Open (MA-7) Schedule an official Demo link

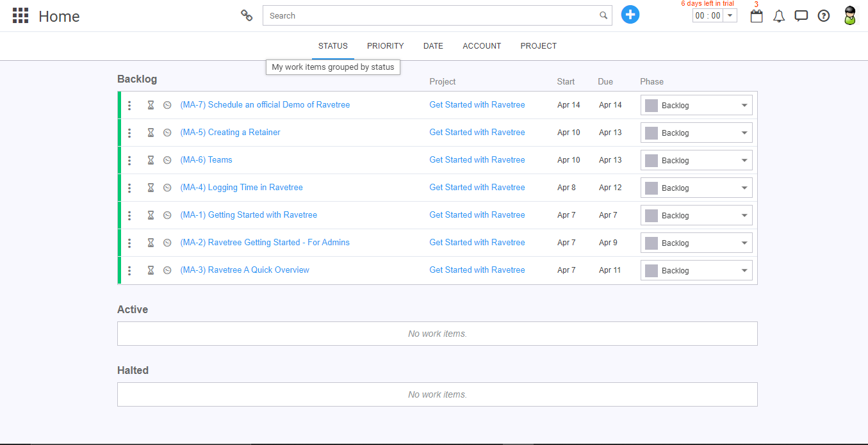pyautogui.click(x=265, y=104)
